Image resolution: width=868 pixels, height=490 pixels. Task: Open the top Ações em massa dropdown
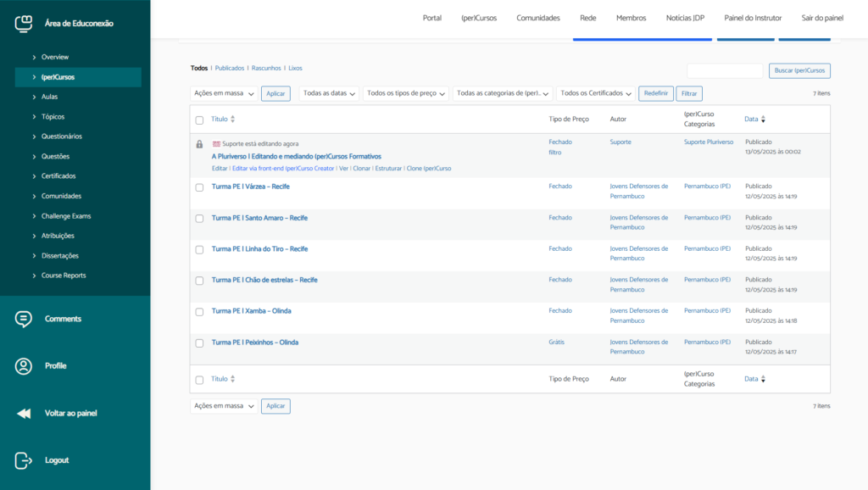[224, 93]
